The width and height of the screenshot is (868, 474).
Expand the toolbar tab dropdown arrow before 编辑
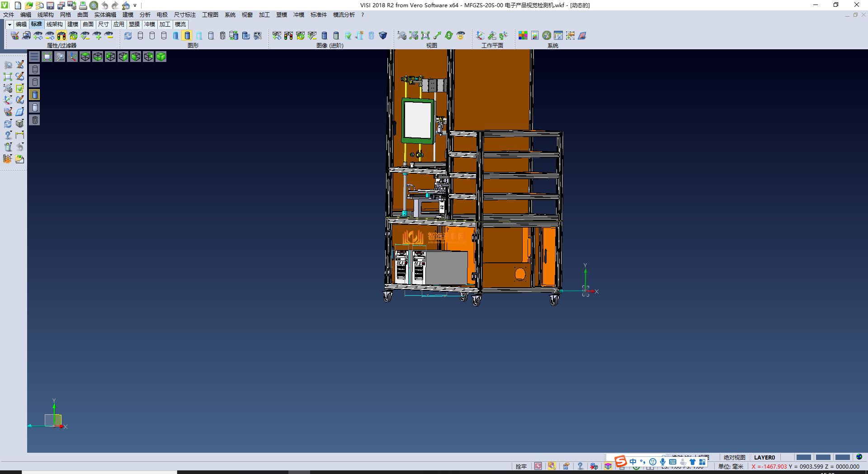pyautogui.click(x=9, y=24)
